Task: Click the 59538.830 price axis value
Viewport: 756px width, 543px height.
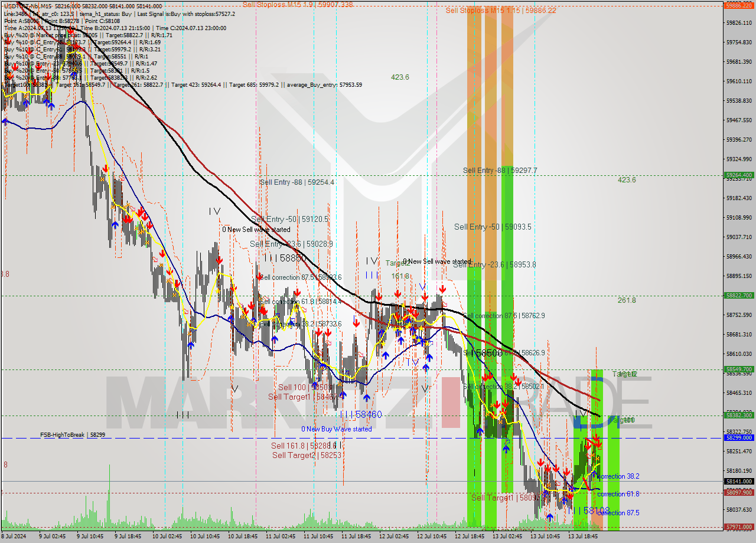Action: tap(739, 100)
